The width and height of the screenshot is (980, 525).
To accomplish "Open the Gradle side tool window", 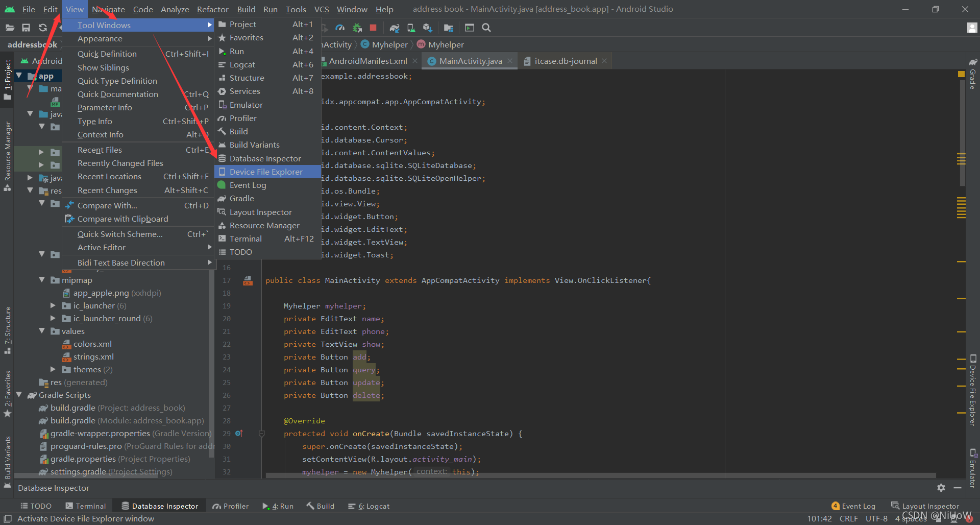I will coord(973,74).
